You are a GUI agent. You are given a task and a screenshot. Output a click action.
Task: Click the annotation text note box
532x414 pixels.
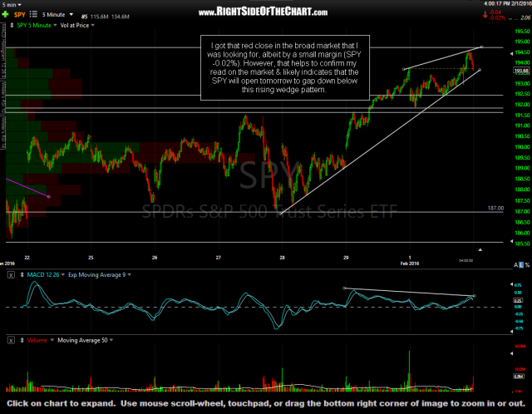(285, 67)
